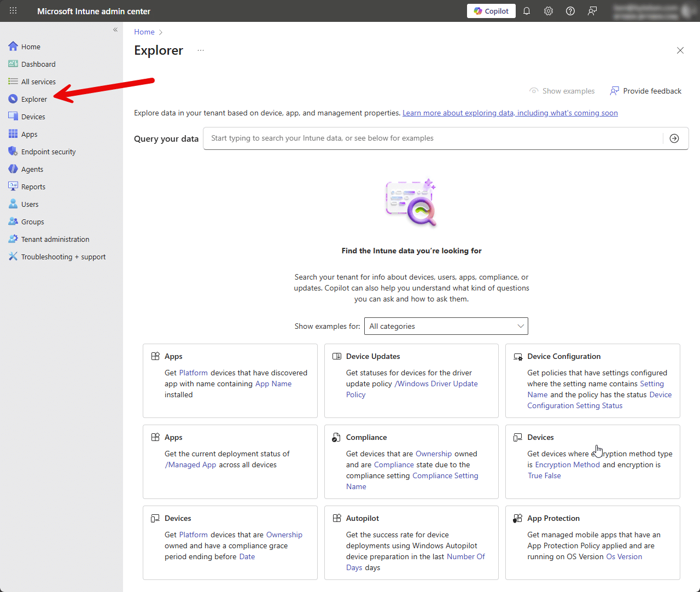Open the All categories dropdown
The height and width of the screenshot is (592, 700).
coord(446,326)
